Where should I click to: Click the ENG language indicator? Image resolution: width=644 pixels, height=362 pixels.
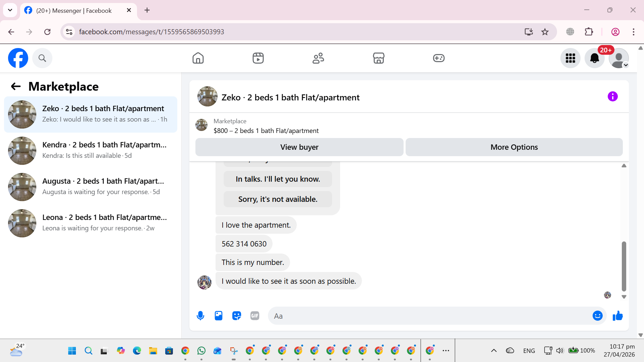[x=529, y=351]
